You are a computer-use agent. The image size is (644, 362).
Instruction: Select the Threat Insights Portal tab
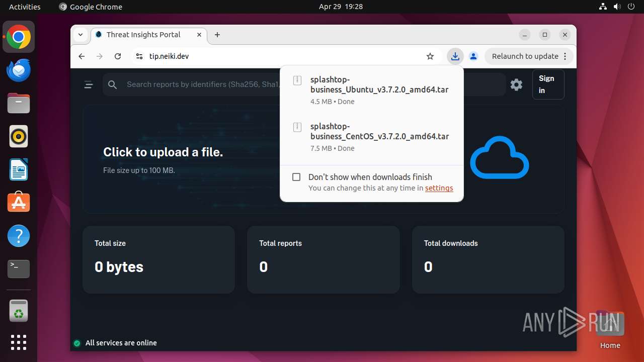[x=148, y=35]
